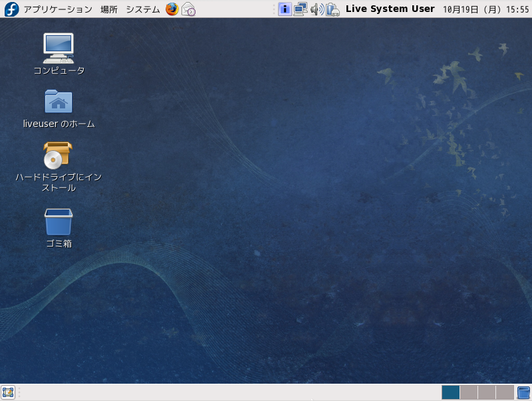This screenshot has height=401, width=532.
Task: Open the volume speaker control
Action: [x=317, y=9]
